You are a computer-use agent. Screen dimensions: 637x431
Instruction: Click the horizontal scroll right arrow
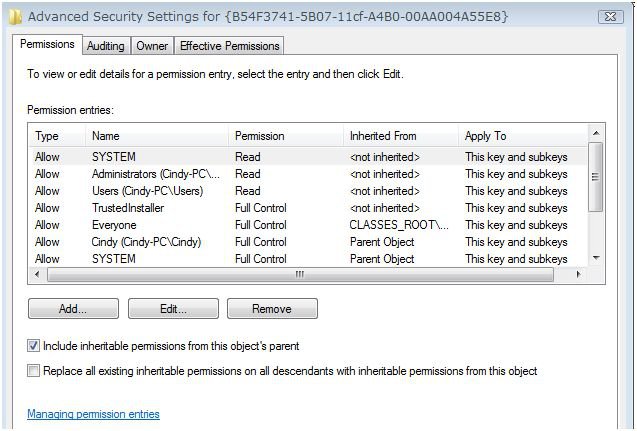point(578,274)
